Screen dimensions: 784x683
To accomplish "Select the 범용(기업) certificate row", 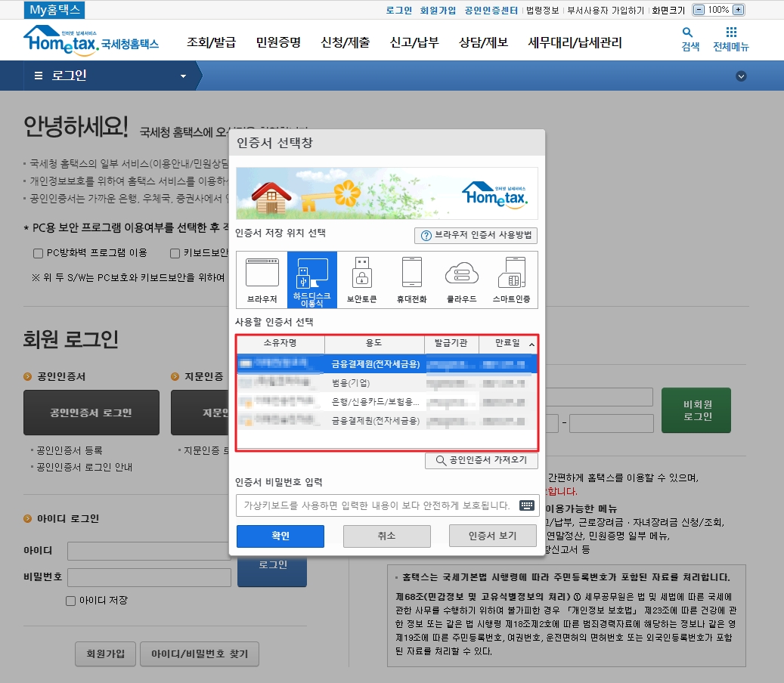I will pyautogui.click(x=387, y=383).
